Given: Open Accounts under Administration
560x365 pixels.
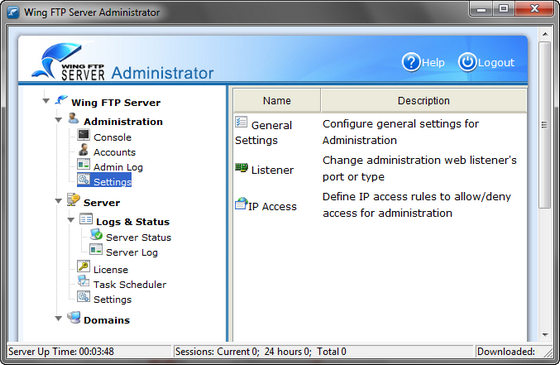Looking at the screenshot, I should [x=115, y=152].
